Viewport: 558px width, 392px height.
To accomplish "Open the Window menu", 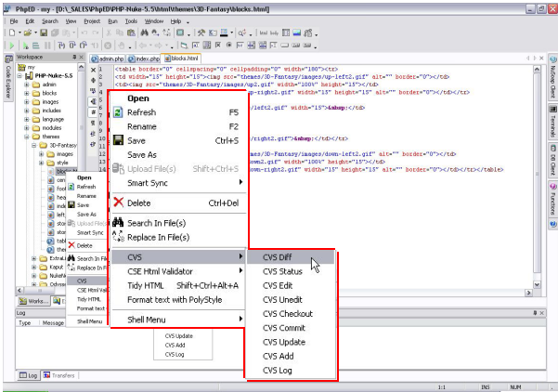I will click(154, 21).
